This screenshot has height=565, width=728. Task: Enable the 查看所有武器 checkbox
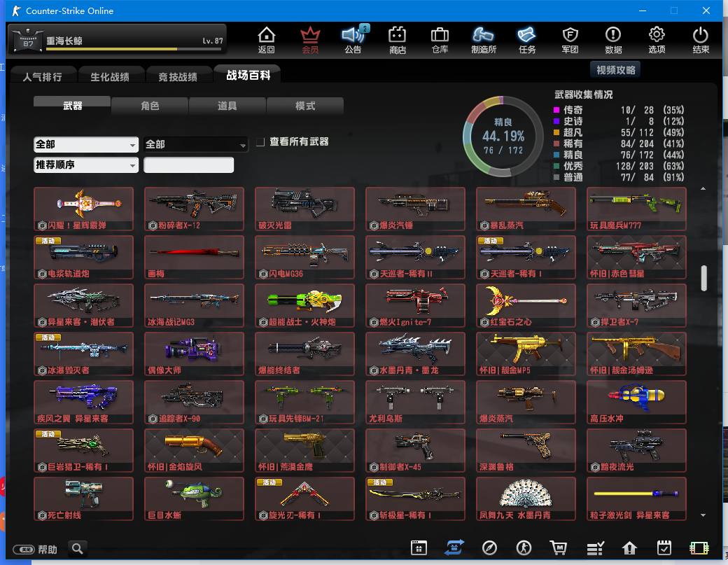pyautogui.click(x=260, y=141)
